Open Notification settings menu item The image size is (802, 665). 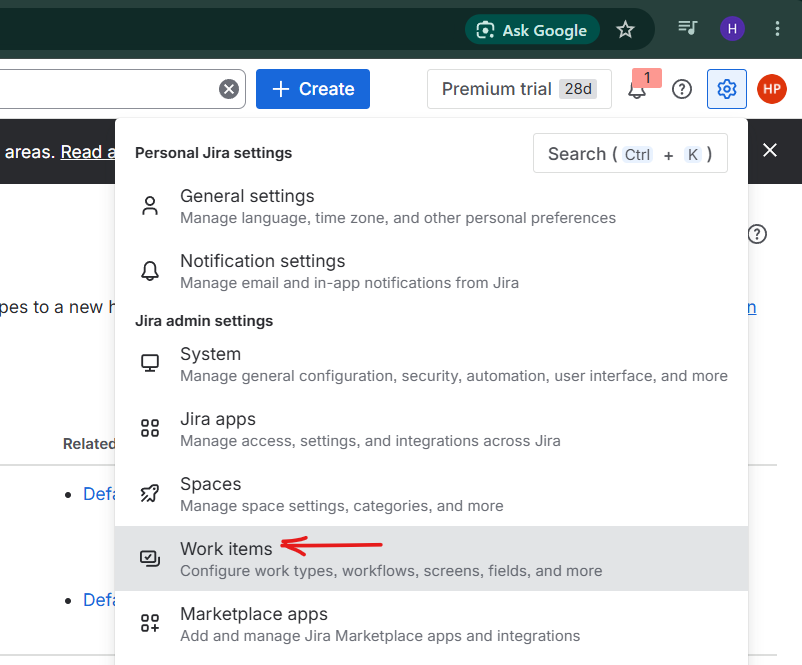(431, 271)
